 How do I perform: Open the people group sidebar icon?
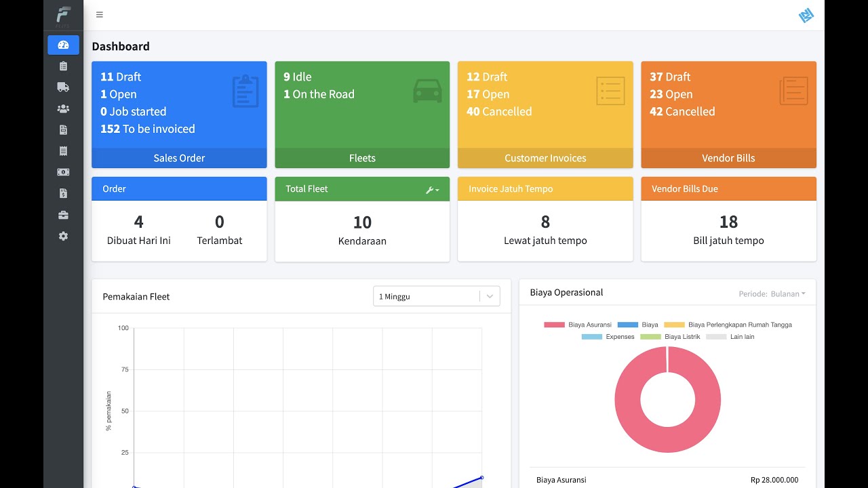pos(63,108)
